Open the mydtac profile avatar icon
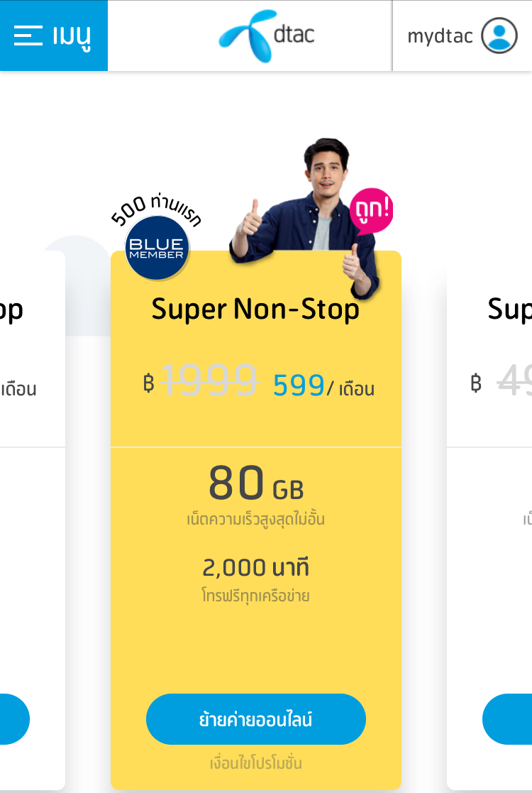Viewport: 532px width, 793px height. coord(499,35)
